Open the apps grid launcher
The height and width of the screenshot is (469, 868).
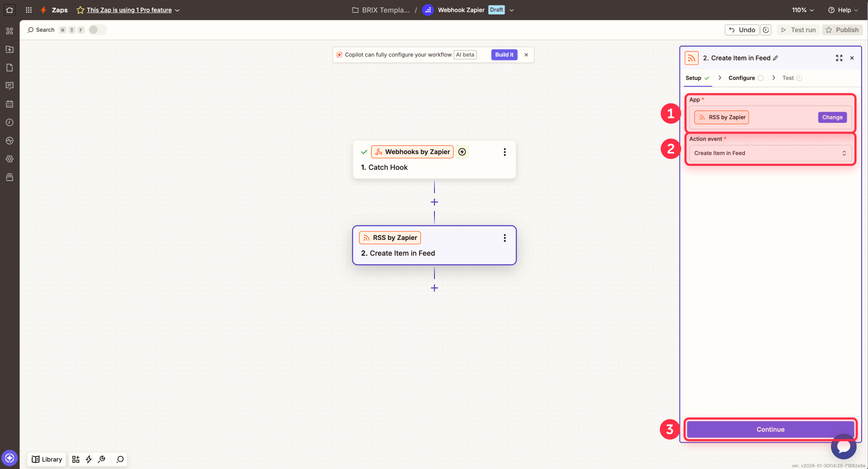click(x=28, y=10)
